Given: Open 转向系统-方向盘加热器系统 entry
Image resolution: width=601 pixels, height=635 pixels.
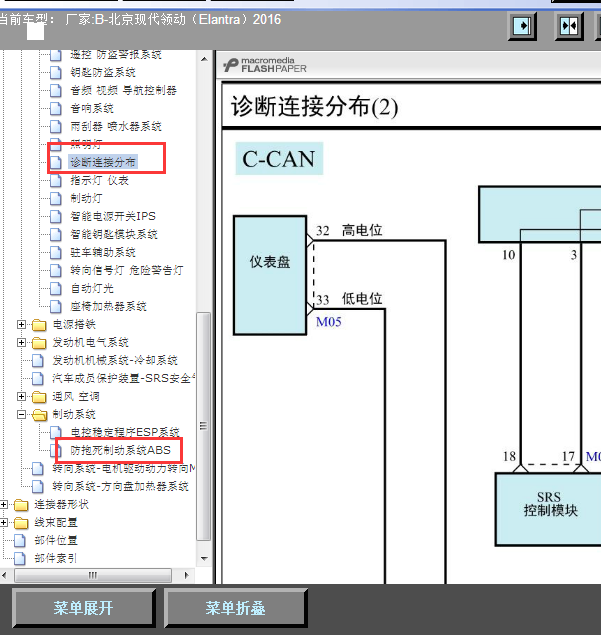Looking at the screenshot, I should pos(120,486).
